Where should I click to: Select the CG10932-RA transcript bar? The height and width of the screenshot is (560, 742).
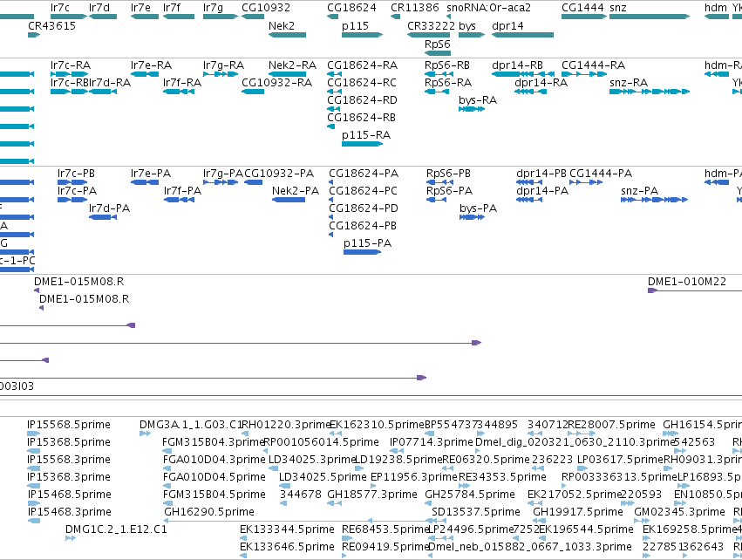(x=253, y=92)
